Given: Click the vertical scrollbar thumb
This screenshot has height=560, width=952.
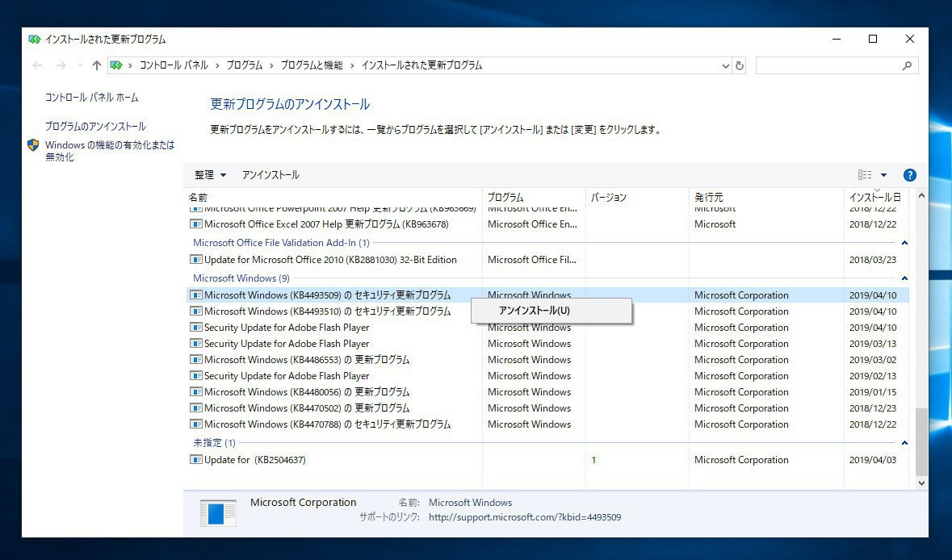Looking at the screenshot, I should point(921,441).
